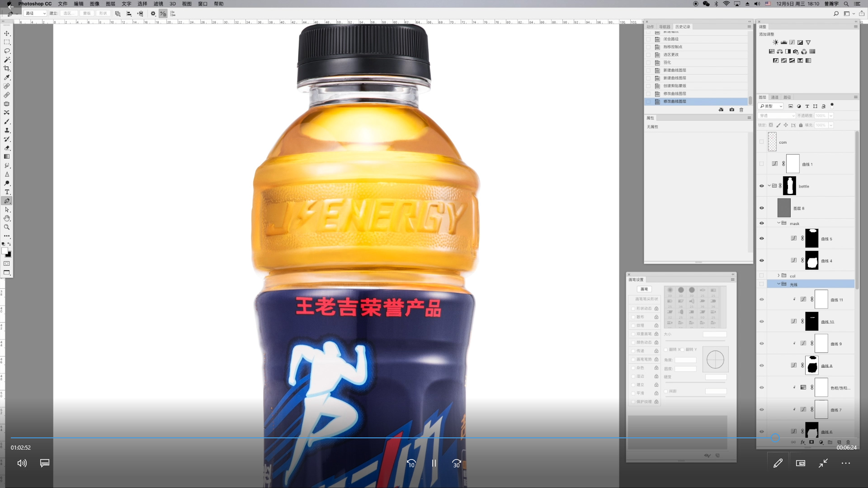Open blend mode 穿透 dropdown
Viewport: 868px width, 488px height.
[777, 116]
